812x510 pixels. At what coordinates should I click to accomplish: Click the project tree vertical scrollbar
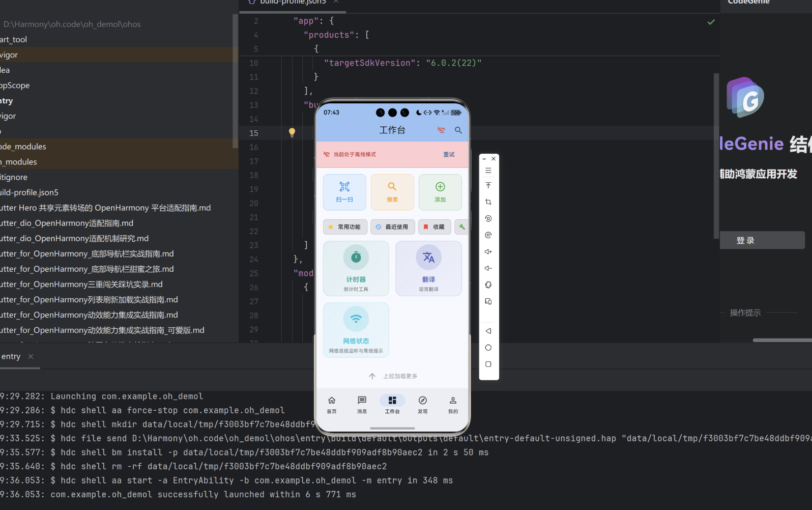coord(235,81)
